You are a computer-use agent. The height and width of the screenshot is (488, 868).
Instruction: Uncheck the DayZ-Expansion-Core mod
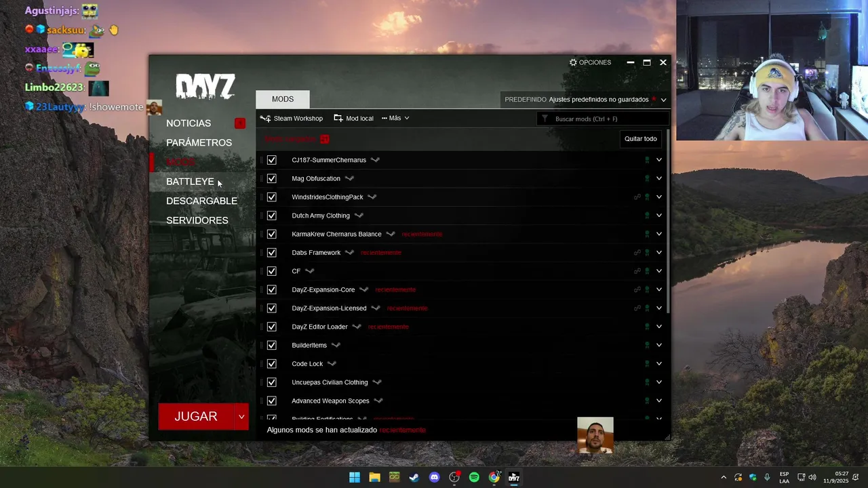[x=271, y=289]
